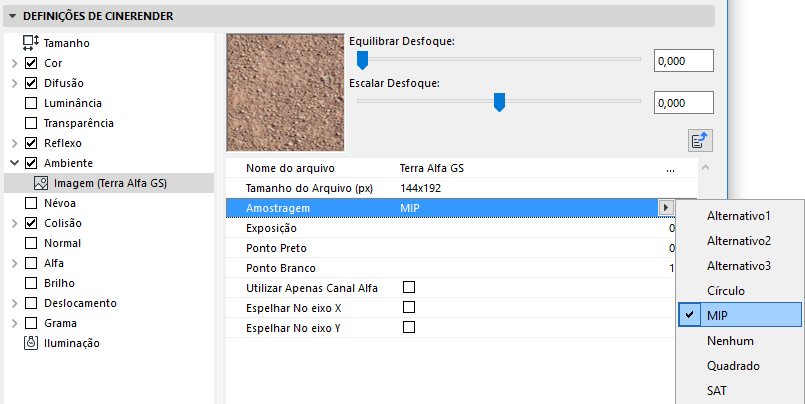Select the Iluminação lighting icon

(x=31, y=343)
